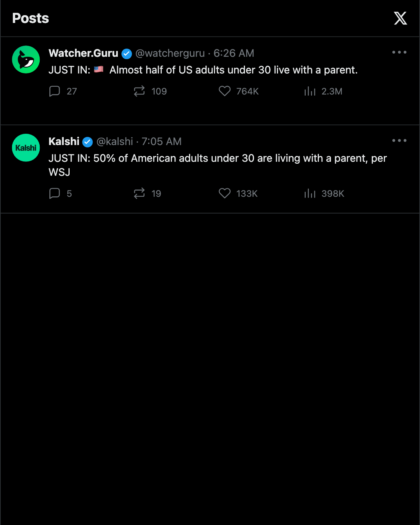The image size is (420, 525).
Task: Visit @watcherguru handle
Action: pos(170,53)
